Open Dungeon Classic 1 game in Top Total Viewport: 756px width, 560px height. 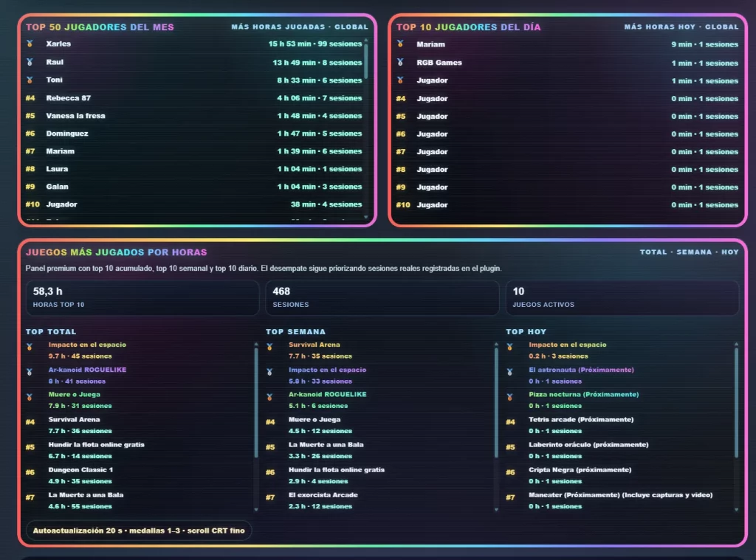pos(80,470)
